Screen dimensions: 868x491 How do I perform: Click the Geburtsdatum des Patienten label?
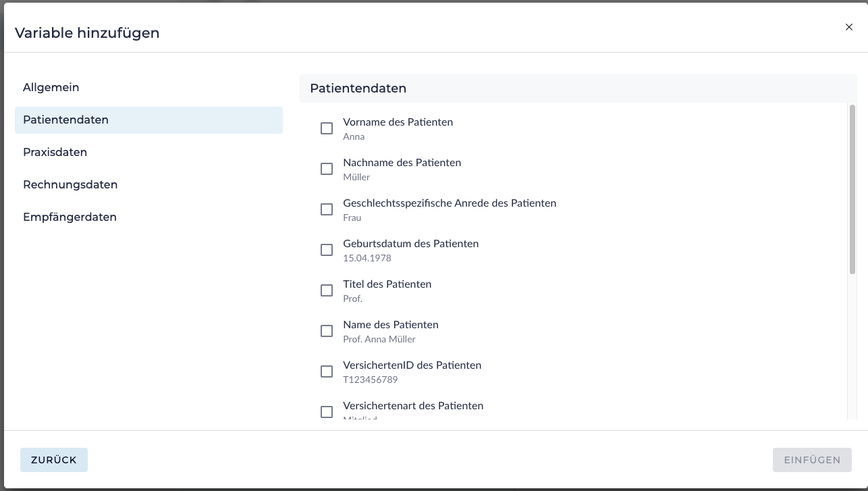(410, 244)
